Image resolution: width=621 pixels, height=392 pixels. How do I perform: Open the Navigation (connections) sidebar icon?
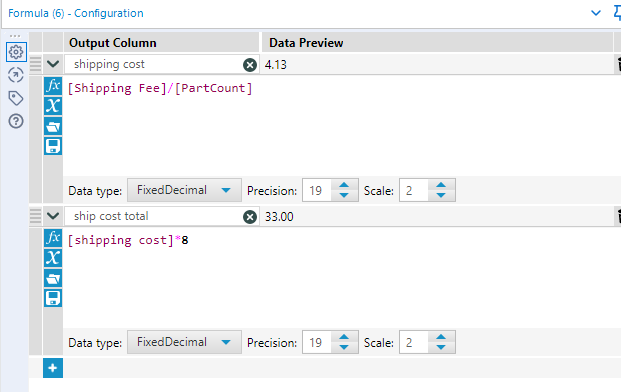click(x=16, y=75)
